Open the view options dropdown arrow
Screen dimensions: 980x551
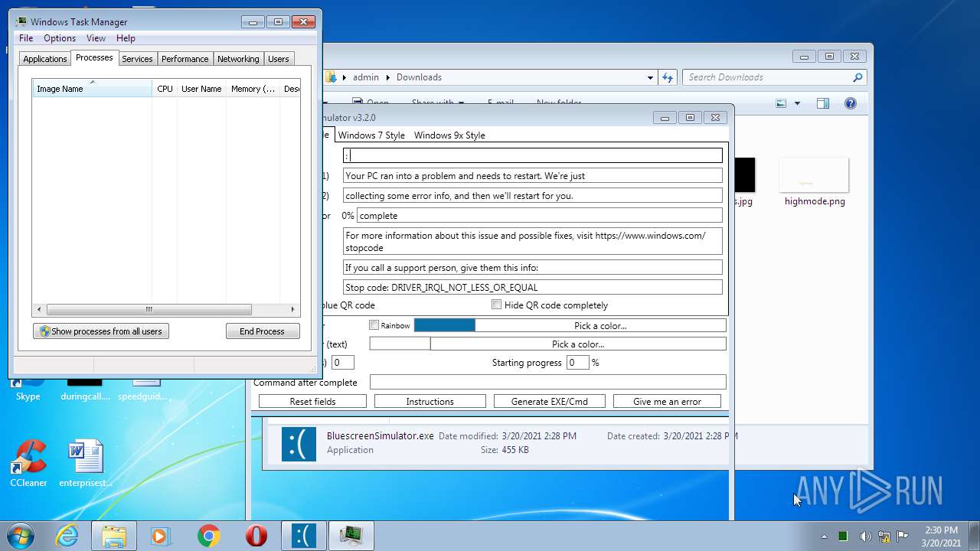pos(797,103)
